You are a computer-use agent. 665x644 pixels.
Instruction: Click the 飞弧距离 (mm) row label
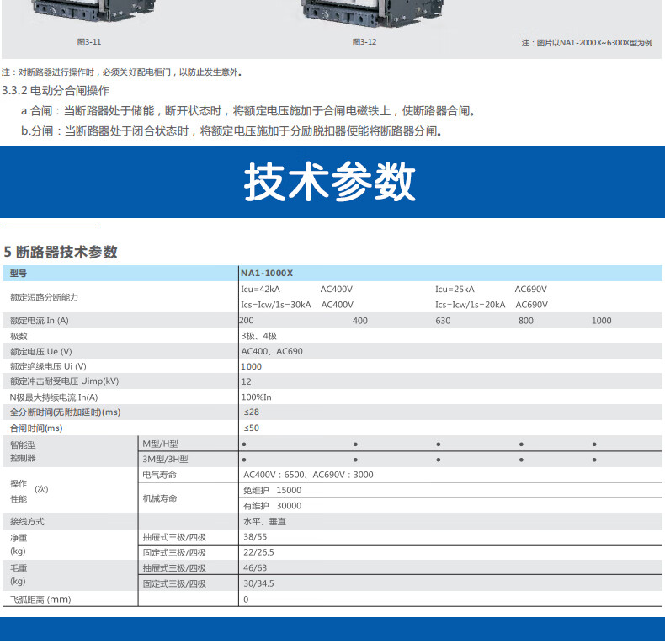[x=40, y=599]
